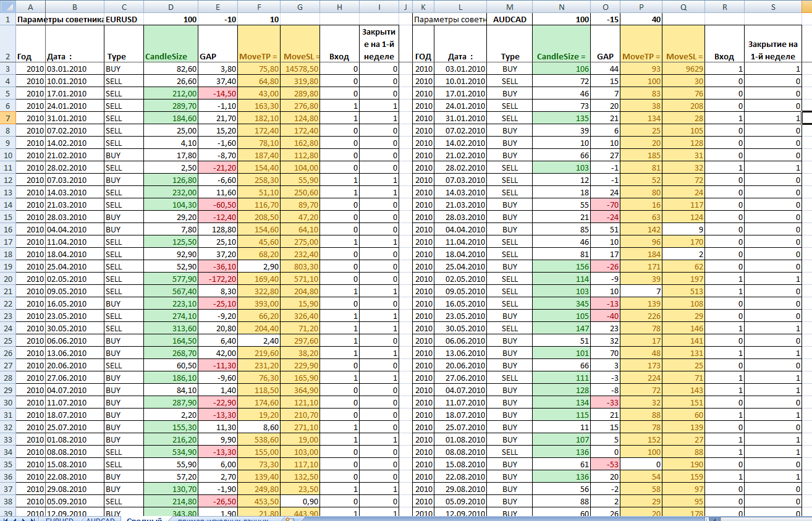The height and width of the screenshot is (521, 812).
Task: Select cell with value 128,80
Action: pos(218,229)
